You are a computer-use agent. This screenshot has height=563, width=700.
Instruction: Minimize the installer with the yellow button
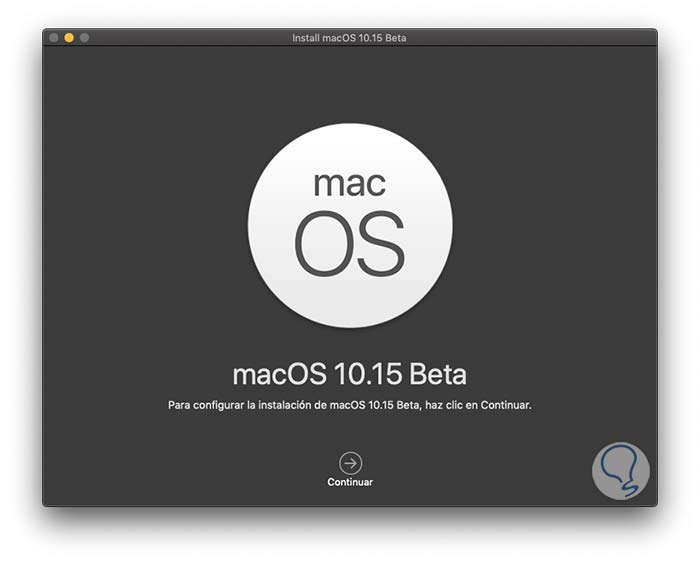pyautogui.click(x=69, y=38)
